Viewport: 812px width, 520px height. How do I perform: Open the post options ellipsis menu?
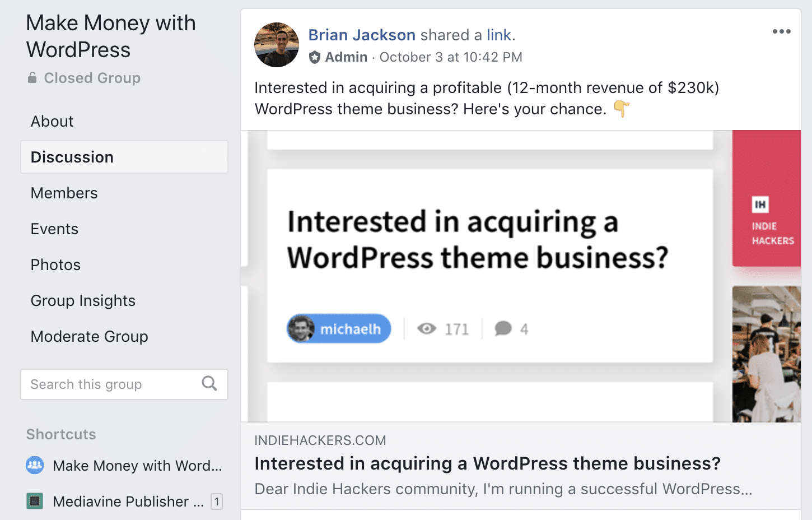[780, 32]
